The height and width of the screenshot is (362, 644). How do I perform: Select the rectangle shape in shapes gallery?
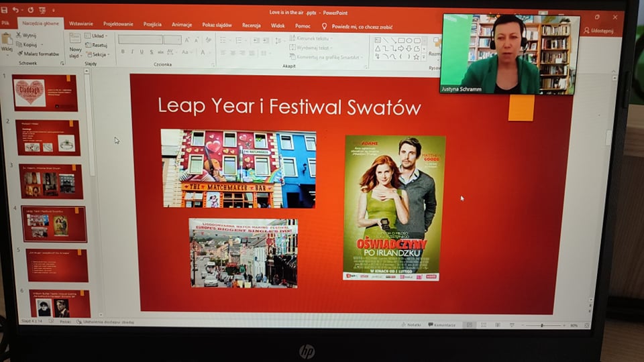401,41
